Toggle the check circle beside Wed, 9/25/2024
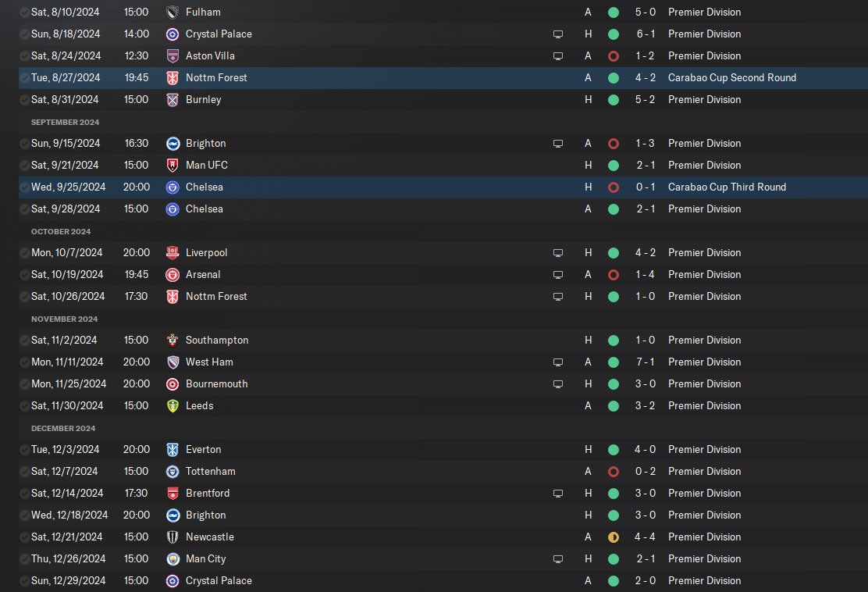 24,187
